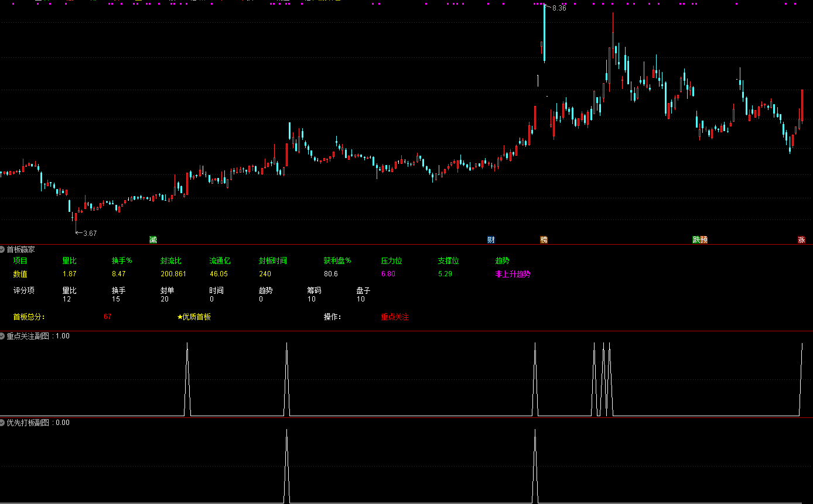Click the red 涨 event marker
The image size is (813, 504).
(801, 239)
